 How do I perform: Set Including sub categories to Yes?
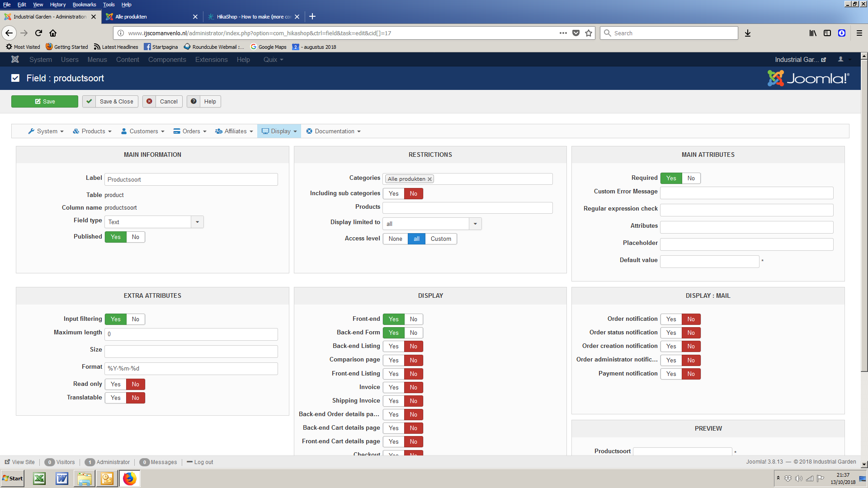tap(394, 193)
